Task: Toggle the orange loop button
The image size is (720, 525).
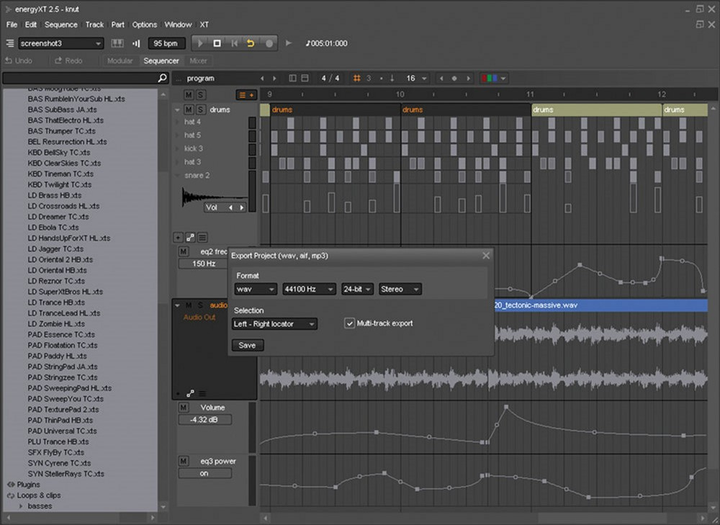Action: pyautogui.click(x=251, y=43)
